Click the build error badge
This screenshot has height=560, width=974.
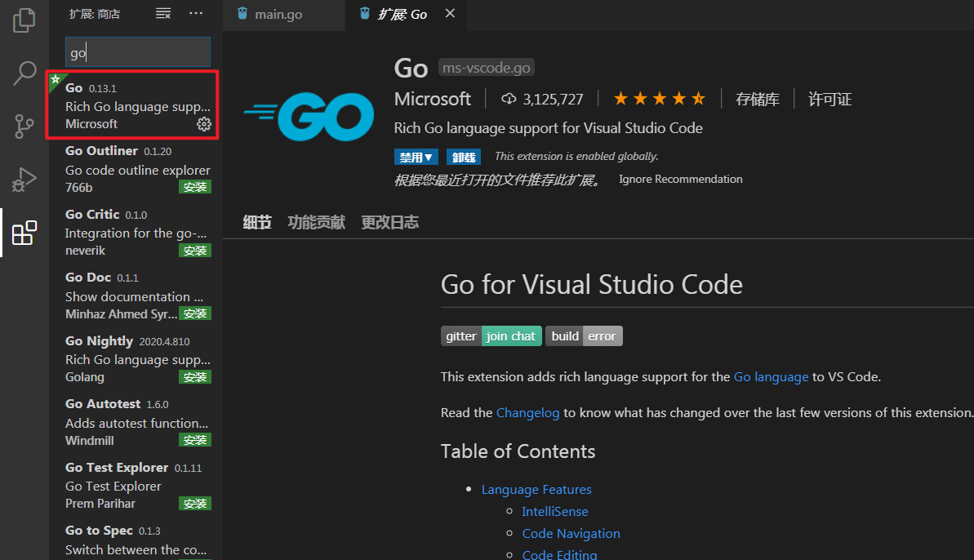584,336
